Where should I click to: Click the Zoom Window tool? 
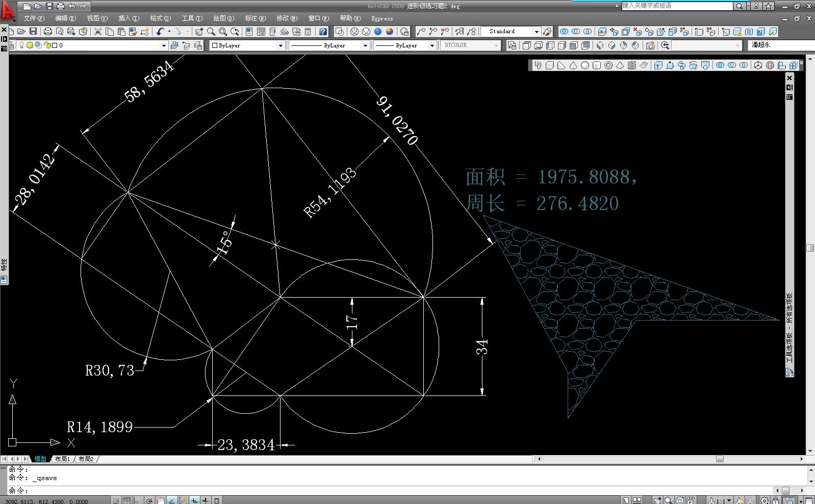tap(223, 32)
